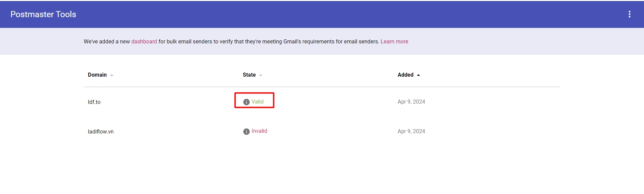Click the info icon beside Invalid status
Screen dimensions: 644x194
click(246, 131)
